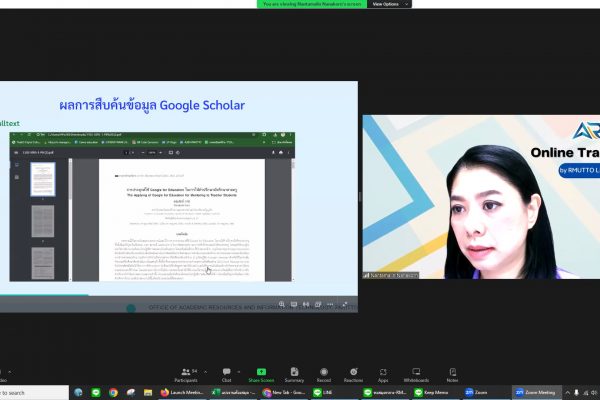Screen dimensions: 600x400
Task: Open the Notes tool in Zoom
Action: point(452,375)
